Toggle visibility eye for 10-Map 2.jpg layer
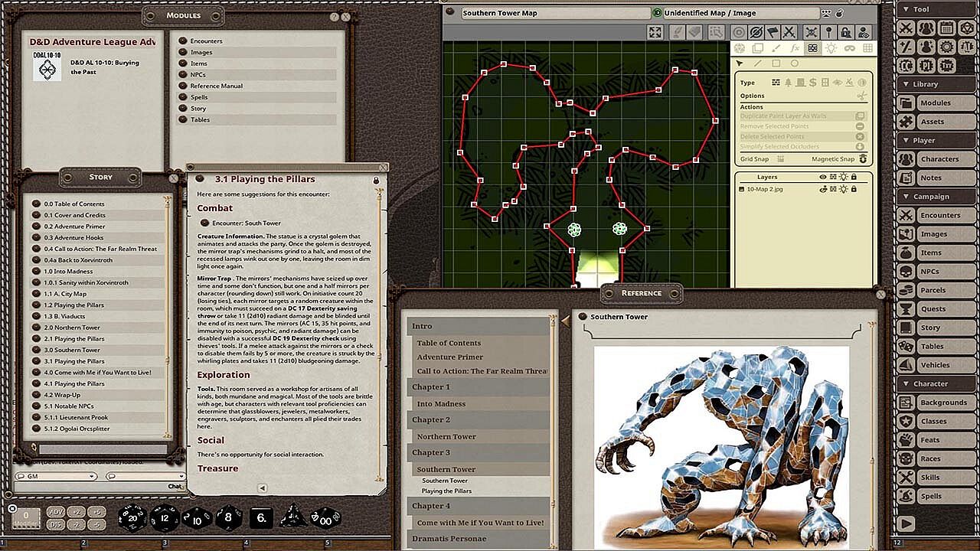 pyautogui.click(x=824, y=189)
